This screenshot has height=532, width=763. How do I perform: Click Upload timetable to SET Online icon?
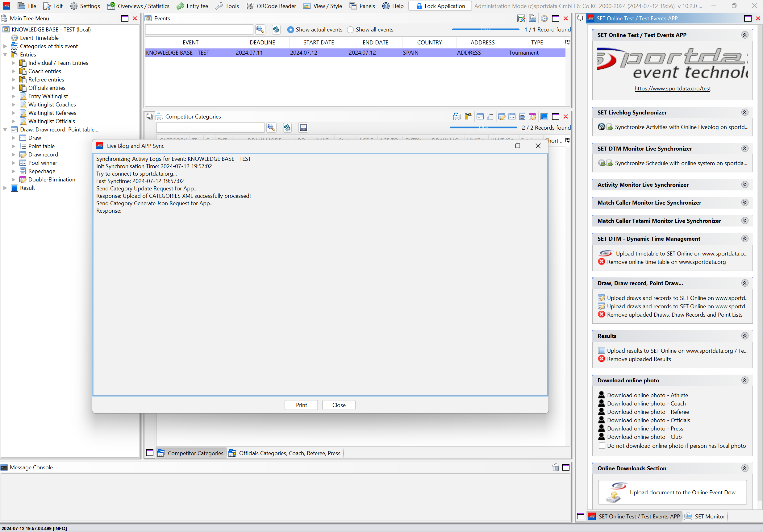pyautogui.click(x=606, y=254)
